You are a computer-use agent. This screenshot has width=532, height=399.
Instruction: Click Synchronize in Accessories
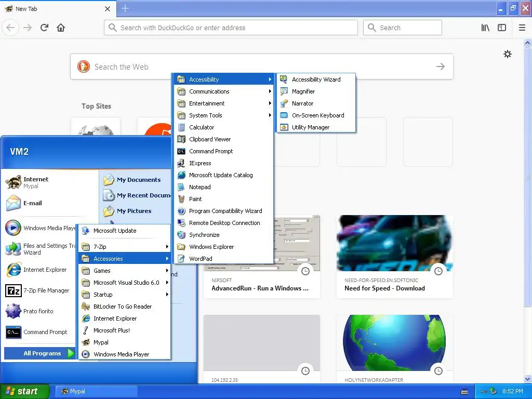(x=224, y=235)
